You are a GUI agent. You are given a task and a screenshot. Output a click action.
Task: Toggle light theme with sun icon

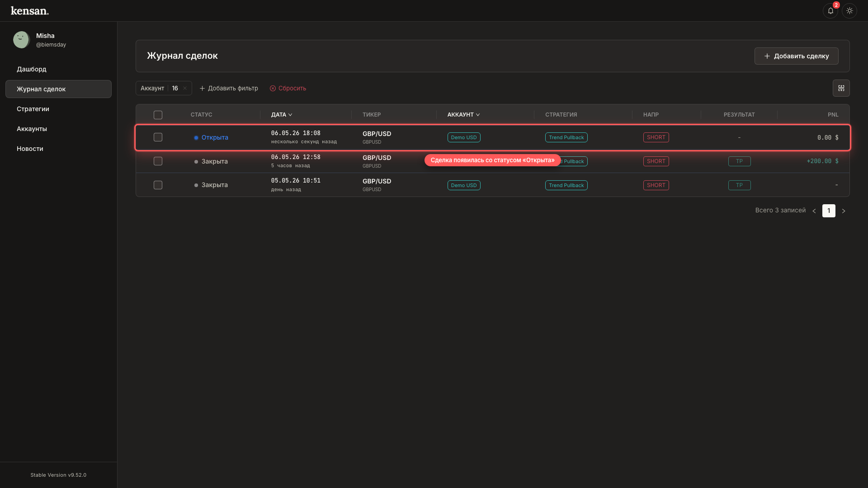(849, 11)
